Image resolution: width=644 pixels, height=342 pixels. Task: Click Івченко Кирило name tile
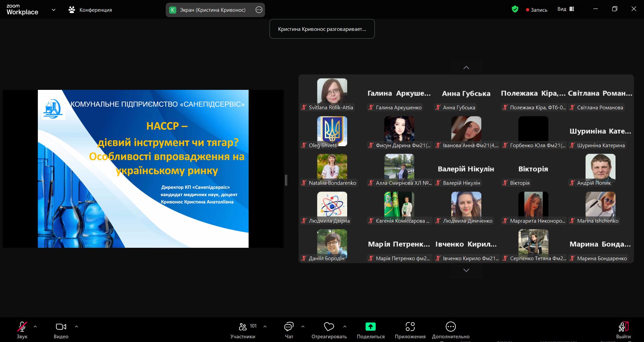[x=466, y=244]
